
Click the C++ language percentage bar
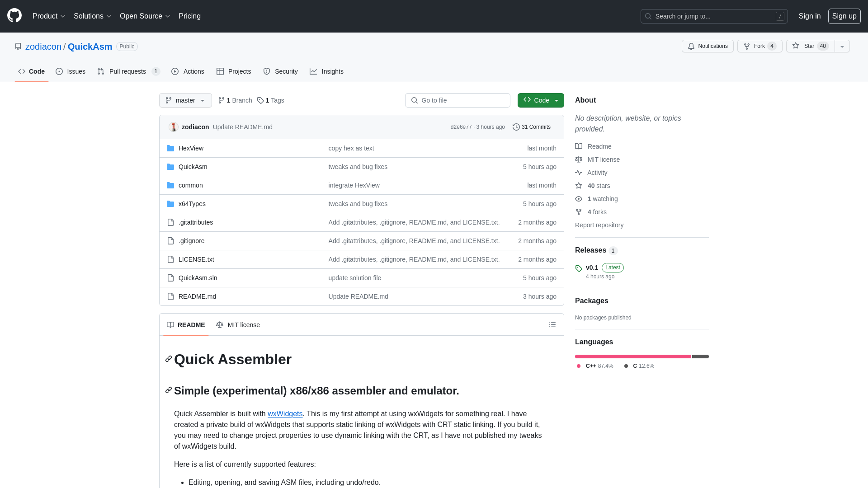click(x=633, y=356)
